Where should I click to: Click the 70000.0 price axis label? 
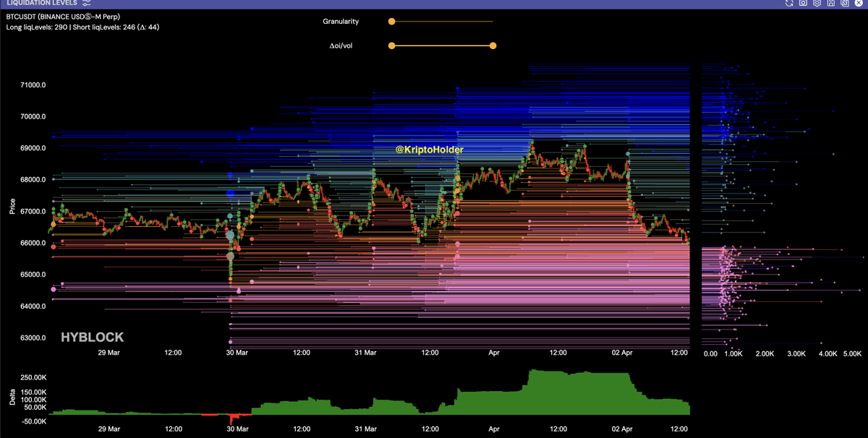33,116
